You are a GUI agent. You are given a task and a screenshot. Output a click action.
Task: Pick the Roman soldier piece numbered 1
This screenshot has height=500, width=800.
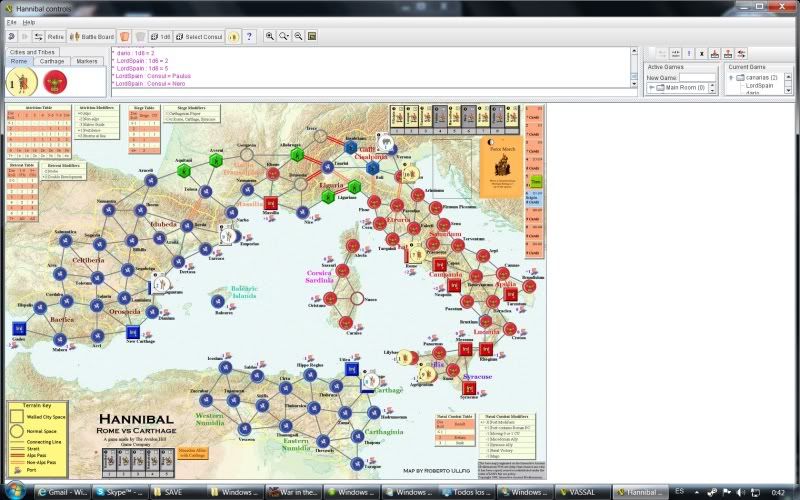click(x=22, y=82)
